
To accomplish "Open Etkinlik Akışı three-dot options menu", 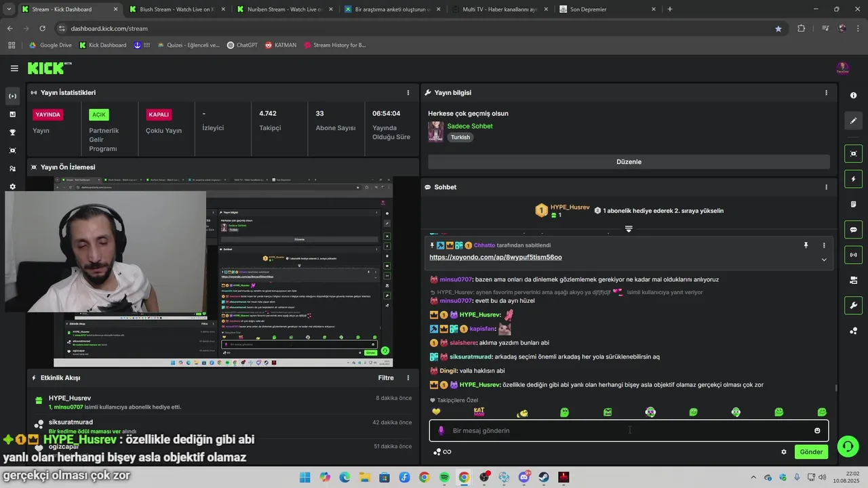I will coord(408,378).
